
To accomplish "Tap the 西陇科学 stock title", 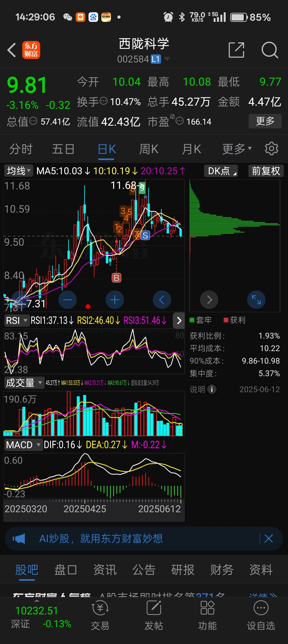I will pyautogui.click(x=144, y=44).
